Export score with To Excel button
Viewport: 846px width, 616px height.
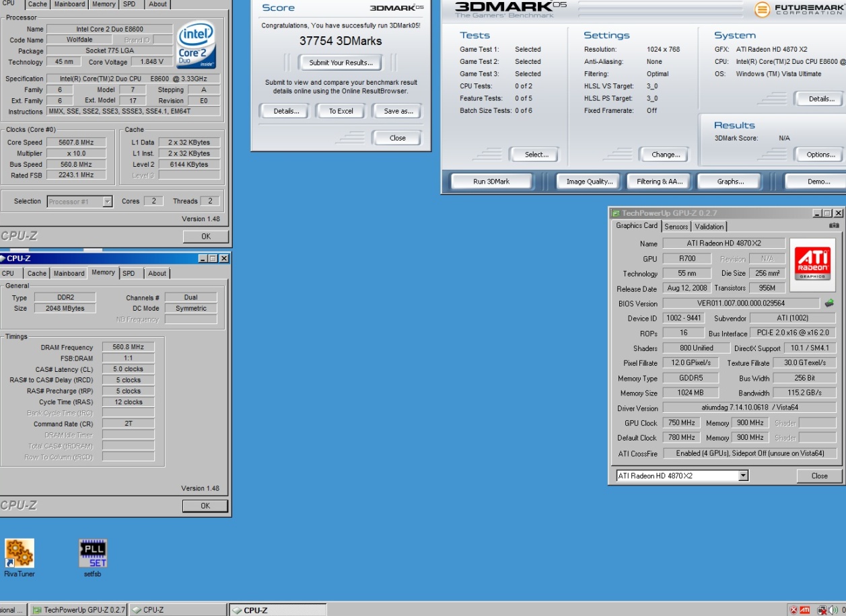[x=341, y=111]
